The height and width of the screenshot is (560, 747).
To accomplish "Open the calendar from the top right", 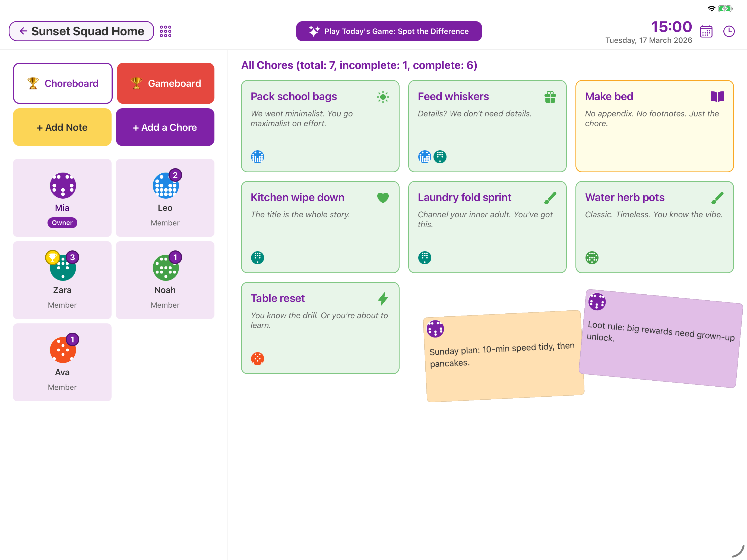I will (706, 31).
